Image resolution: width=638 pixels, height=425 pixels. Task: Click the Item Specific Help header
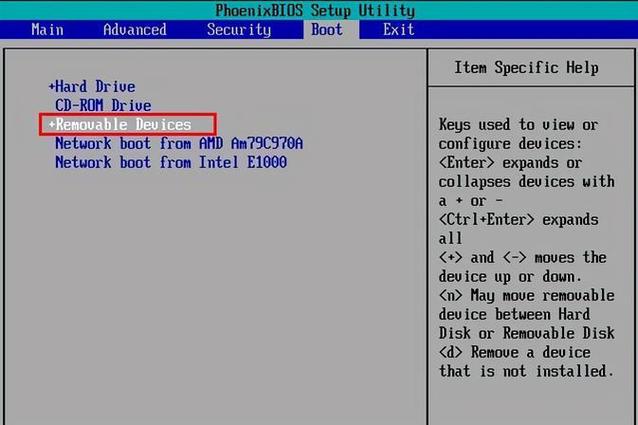(526, 68)
